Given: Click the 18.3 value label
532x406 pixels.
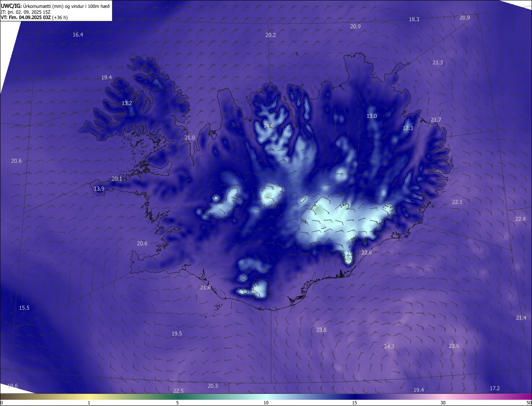Looking at the screenshot, I should click(x=414, y=20).
